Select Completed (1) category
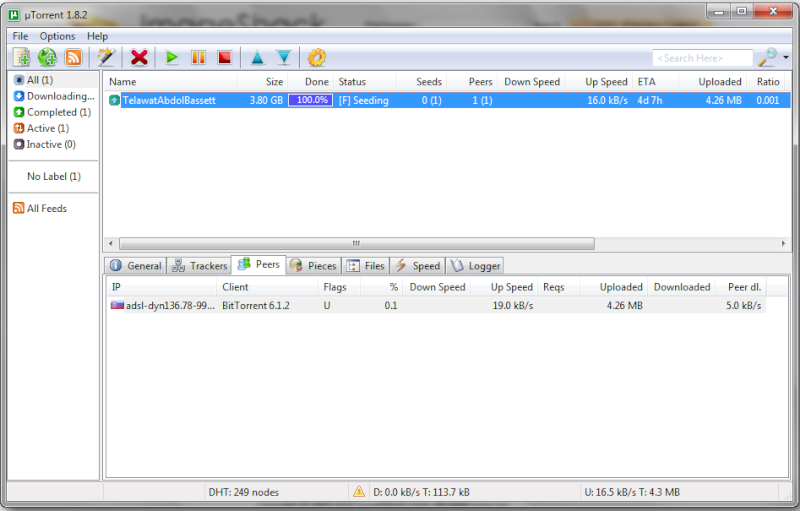The height and width of the screenshot is (511, 800). pyautogui.click(x=53, y=112)
